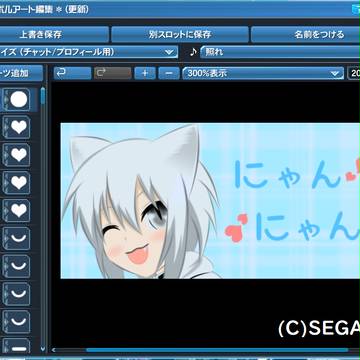Zoom out with the minus button
The width and height of the screenshot is (360, 360).
pyautogui.click(x=169, y=73)
